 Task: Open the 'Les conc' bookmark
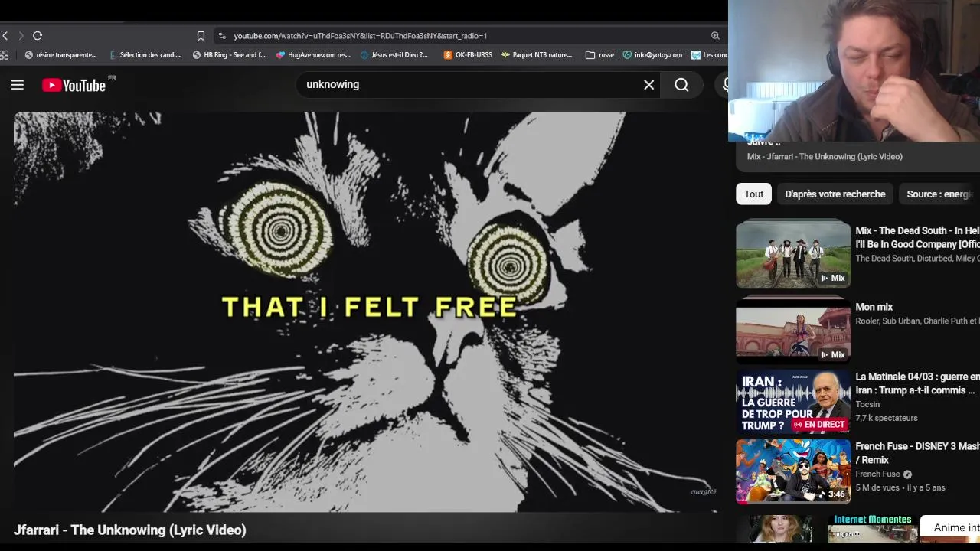(710, 55)
